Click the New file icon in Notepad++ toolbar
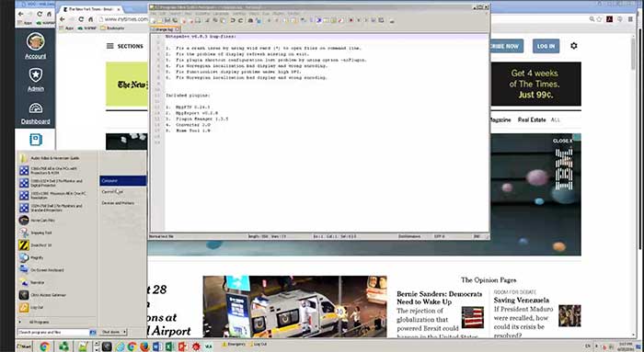Image resolution: width=644 pixels, height=352 pixels. tap(153, 20)
